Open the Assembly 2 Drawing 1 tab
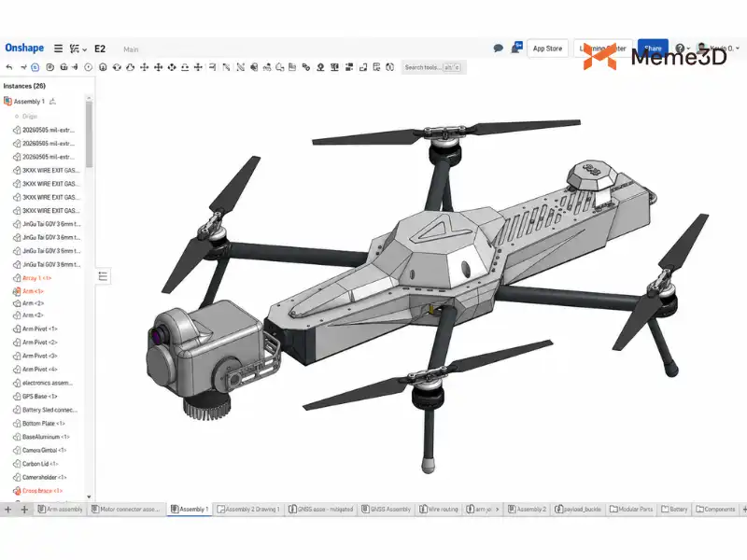The width and height of the screenshot is (747, 560). 248,509
